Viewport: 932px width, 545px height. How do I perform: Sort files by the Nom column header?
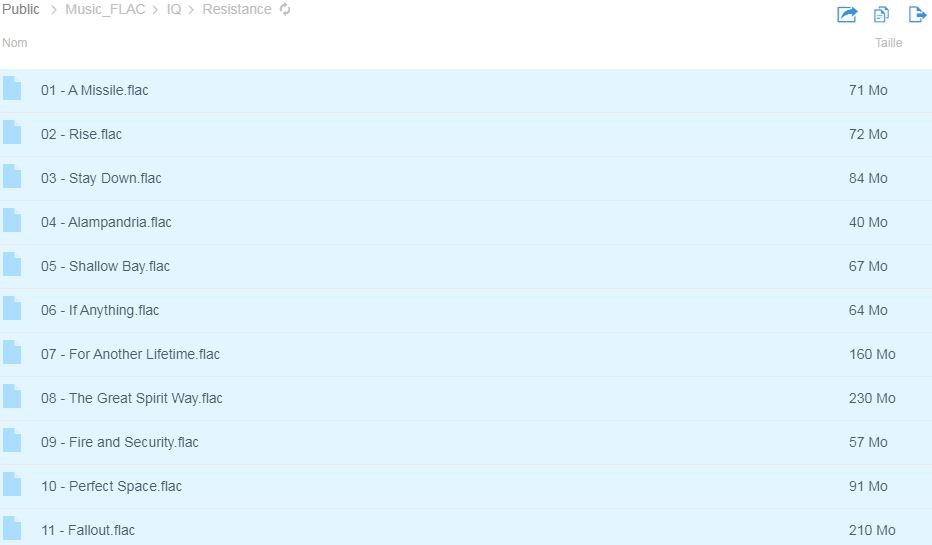[x=15, y=43]
